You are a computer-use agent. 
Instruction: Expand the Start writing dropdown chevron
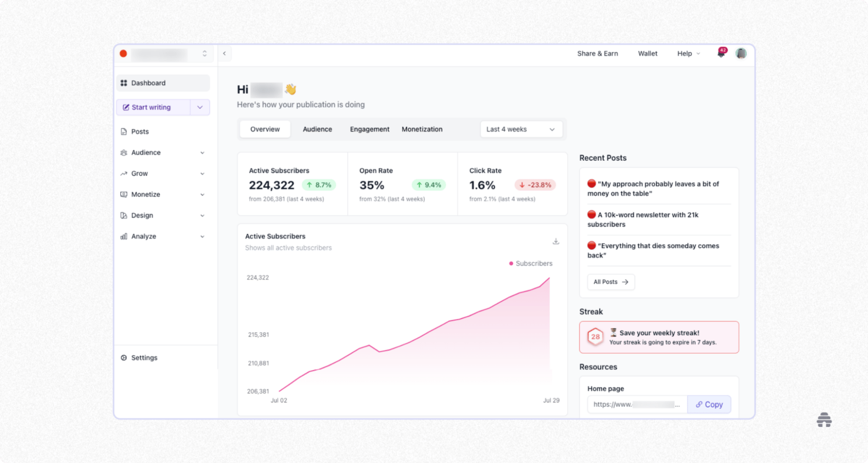coord(200,107)
